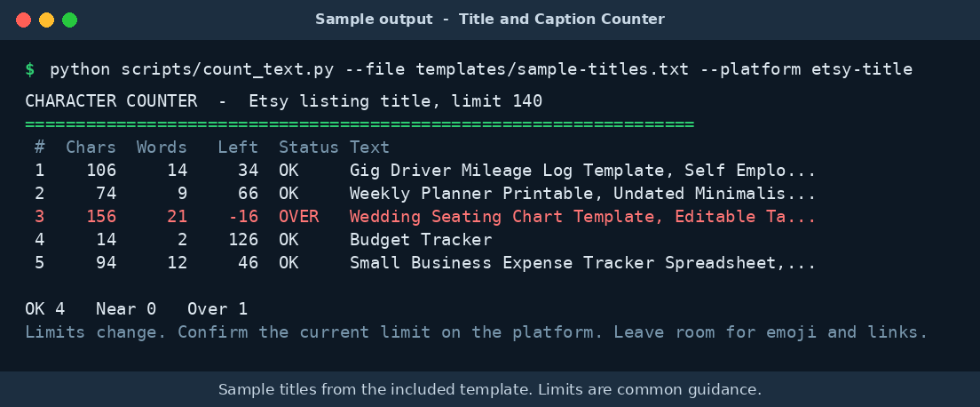
Task: Click the '106' chars value in row 1
Action: [x=101, y=171]
